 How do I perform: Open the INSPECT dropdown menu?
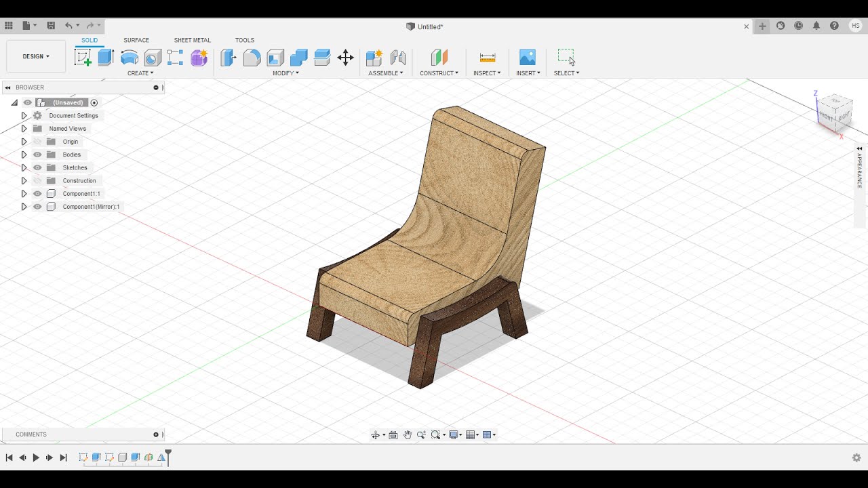[487, 73]
